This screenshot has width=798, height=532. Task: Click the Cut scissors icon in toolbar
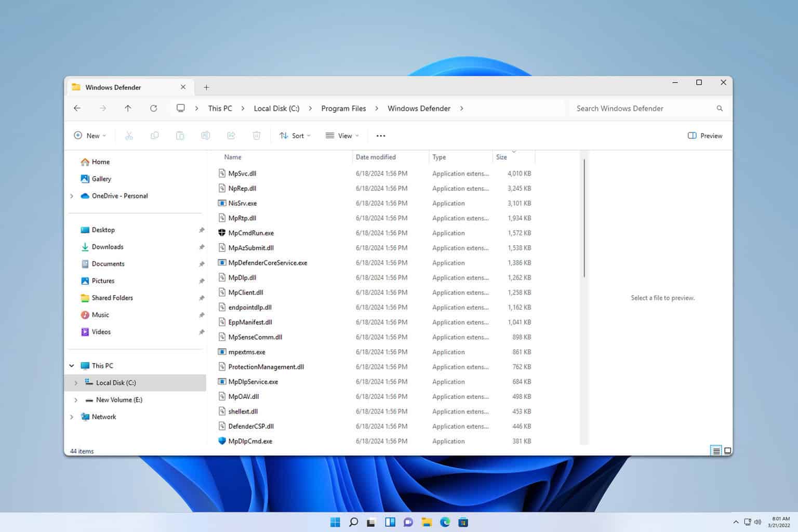[129, 136]
